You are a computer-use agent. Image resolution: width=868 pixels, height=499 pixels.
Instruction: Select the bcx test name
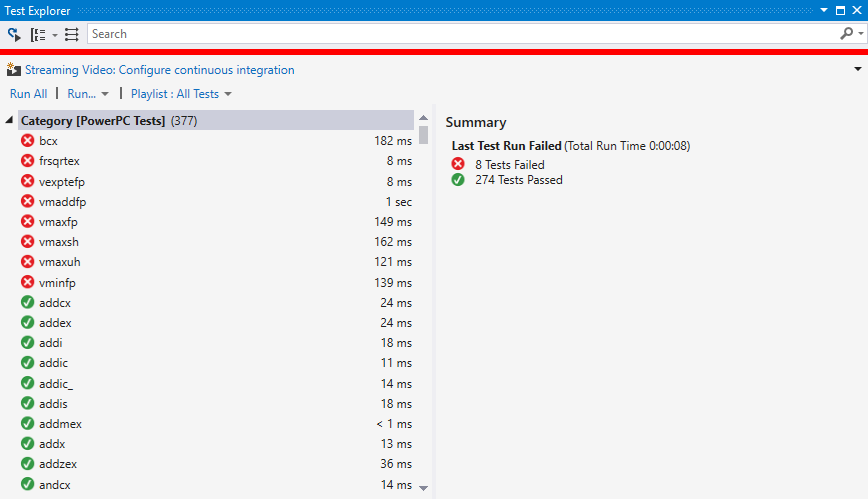[x=48, y=141]
